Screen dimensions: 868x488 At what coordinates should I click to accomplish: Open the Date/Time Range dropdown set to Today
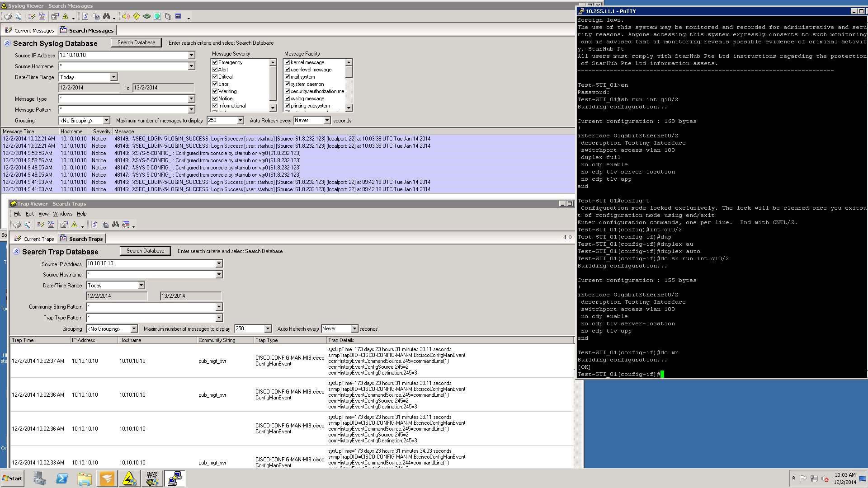tap(114, 77)
